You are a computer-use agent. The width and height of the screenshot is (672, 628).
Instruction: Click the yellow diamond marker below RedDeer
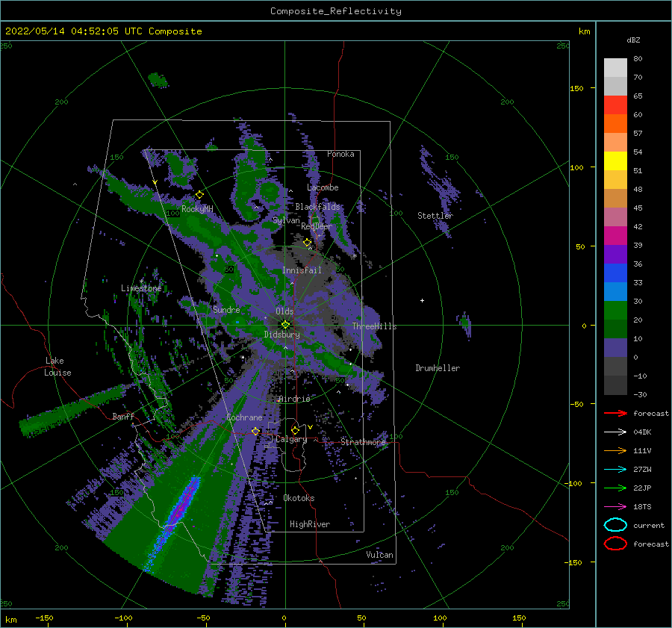click(308, 243)
